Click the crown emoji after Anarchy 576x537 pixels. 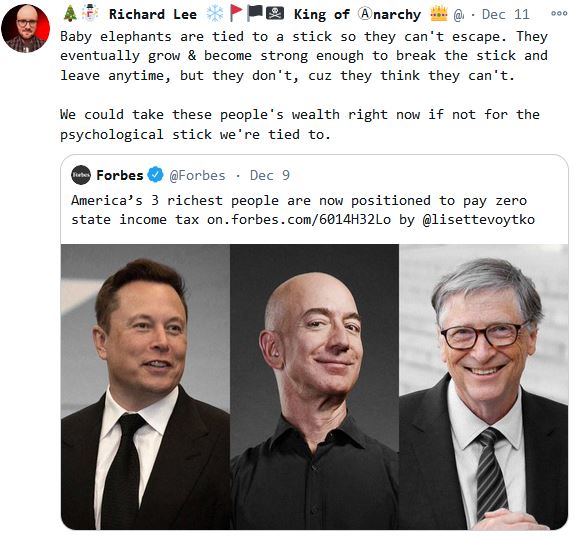439,14
